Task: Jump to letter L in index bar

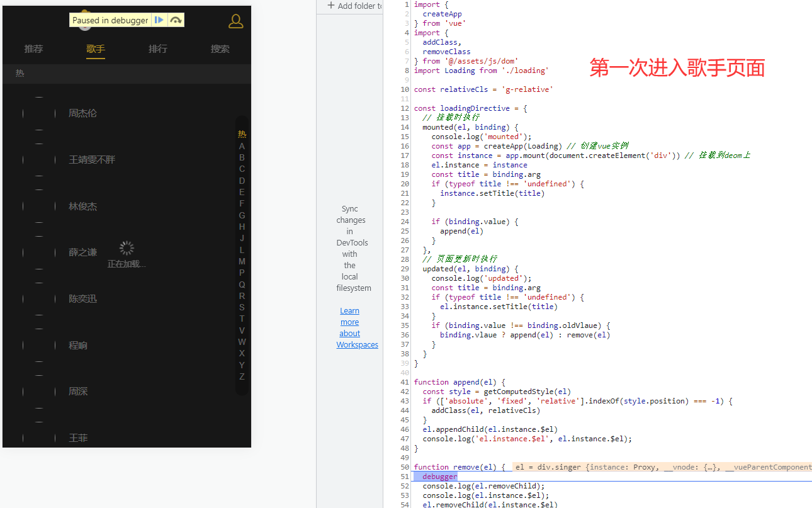Action: click(x=242, y=250)
